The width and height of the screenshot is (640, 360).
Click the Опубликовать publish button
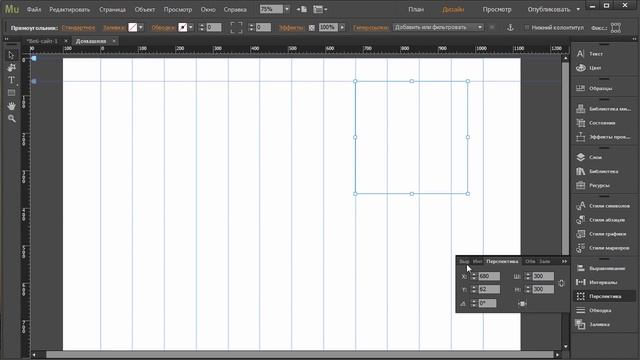pos(549,9)
